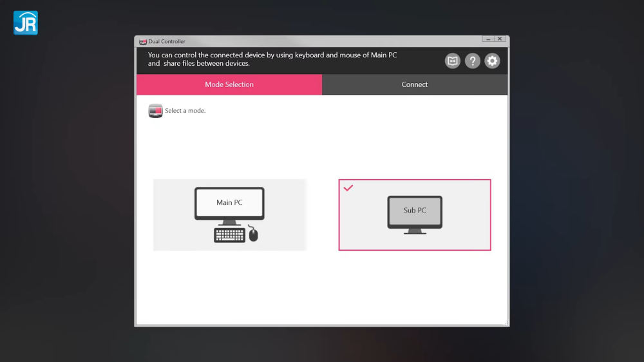Click the question mark help icon

click(473, 61)
